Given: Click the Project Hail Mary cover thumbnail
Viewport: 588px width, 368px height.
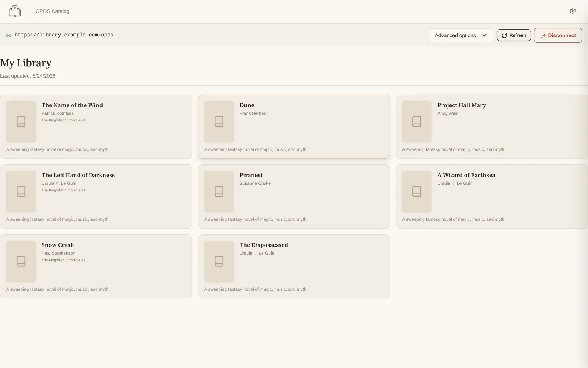Looking at the screenshot, I should (x=417, y=121).
